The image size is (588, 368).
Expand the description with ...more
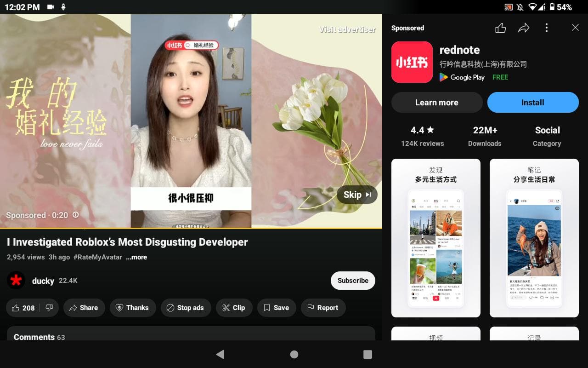(136, 257)
